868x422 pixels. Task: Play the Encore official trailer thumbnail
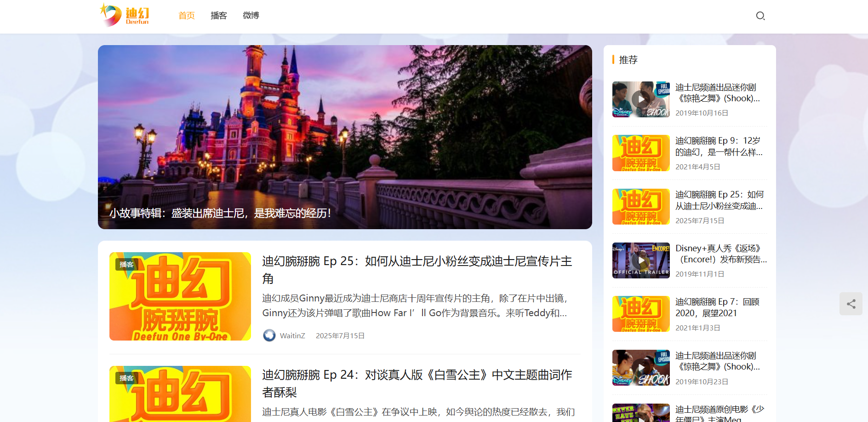point(641,260)
